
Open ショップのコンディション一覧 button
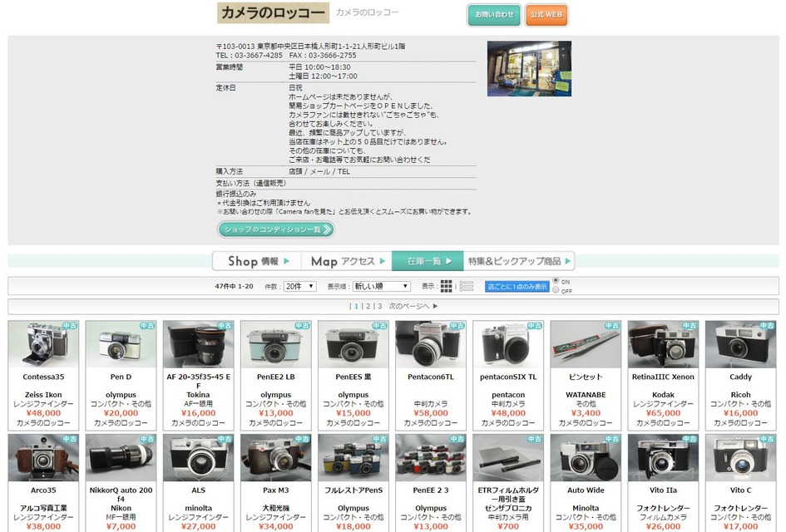coord(276,229)
